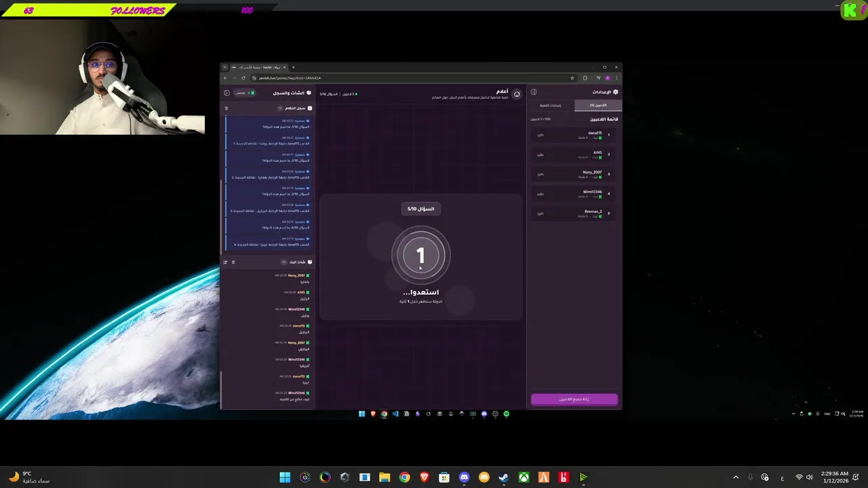Select the Jawlah browser tab
The image size is (868, 488).
[x=260, y=67]
